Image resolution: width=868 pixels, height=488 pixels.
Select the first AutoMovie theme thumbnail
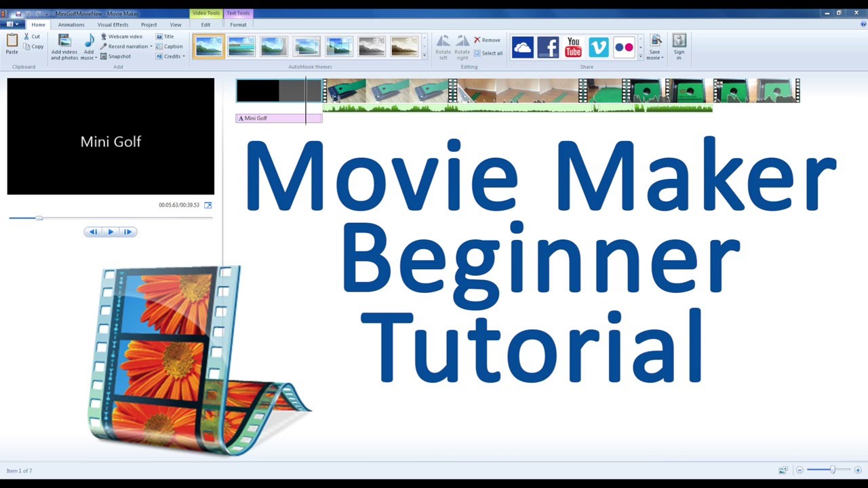click(x=209, y=46)
